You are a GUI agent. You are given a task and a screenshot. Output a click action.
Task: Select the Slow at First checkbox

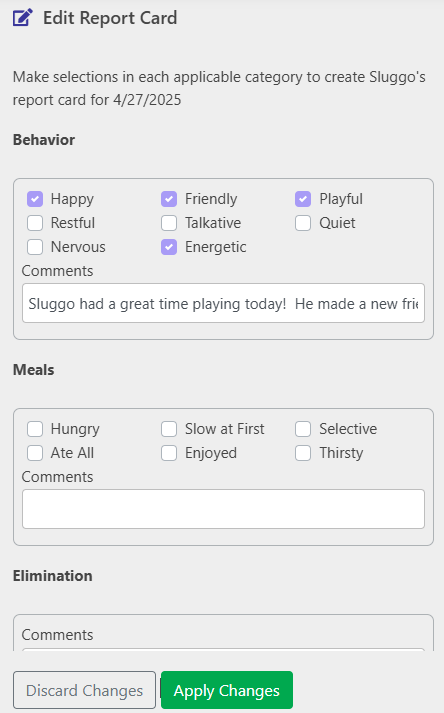point(169,429)
